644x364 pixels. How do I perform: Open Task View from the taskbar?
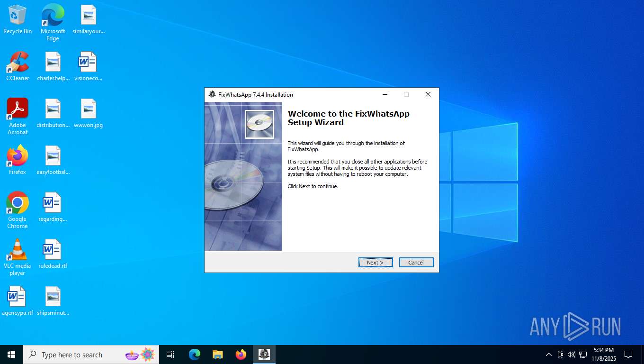point(170,355)
